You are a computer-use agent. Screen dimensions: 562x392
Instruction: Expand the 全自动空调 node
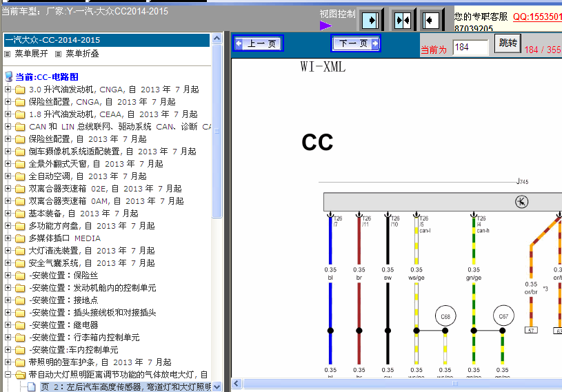8,176
